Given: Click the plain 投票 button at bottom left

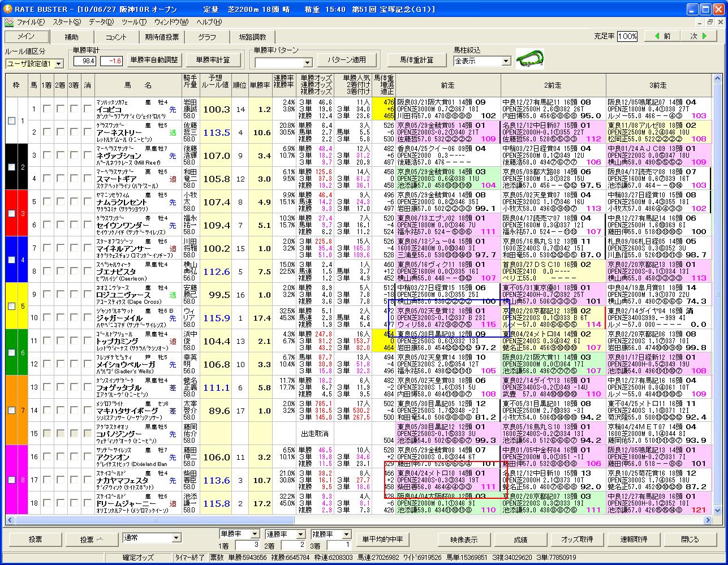Looking at the screenshot, I should pos(35,539).
